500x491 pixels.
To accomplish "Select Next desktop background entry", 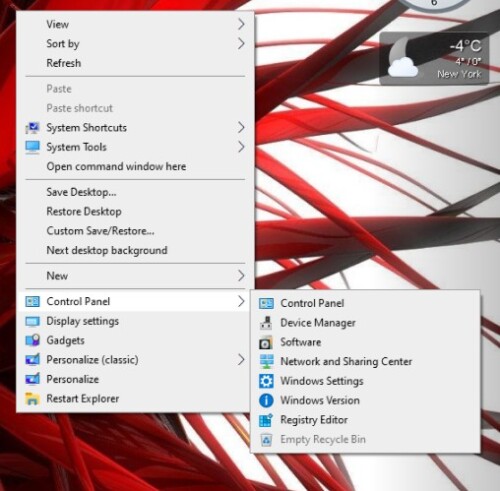I will [135, 250].
